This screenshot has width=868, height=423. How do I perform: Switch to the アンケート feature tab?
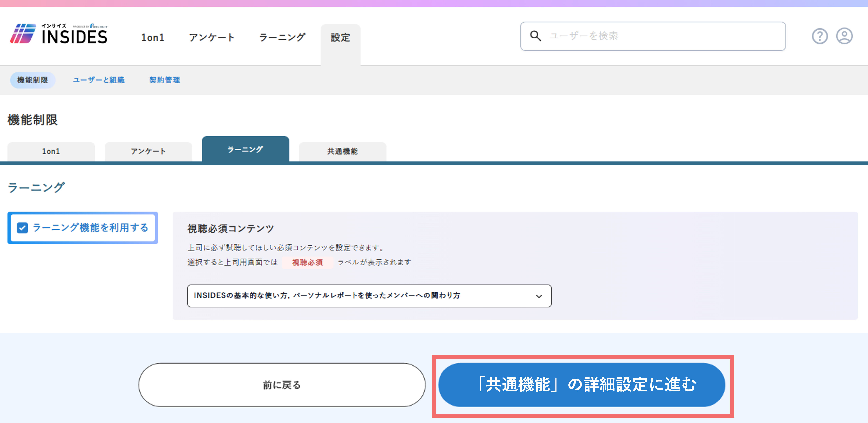148,151
